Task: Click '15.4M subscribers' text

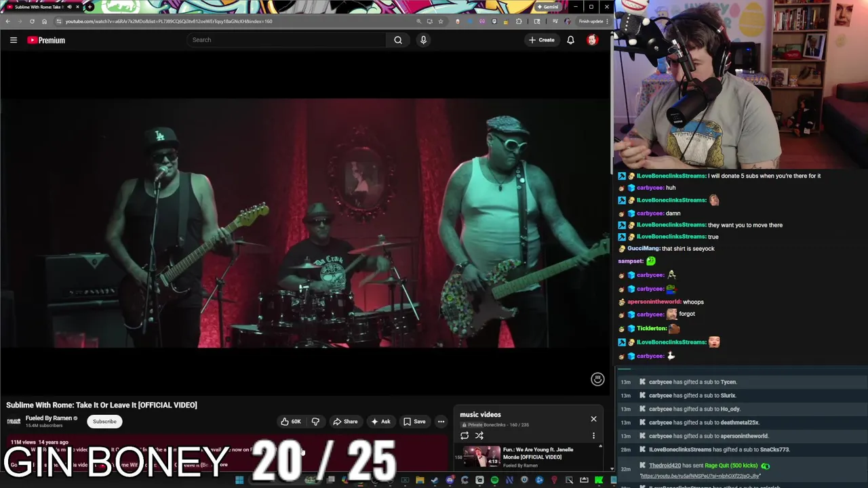Action: click(x=44, y=426)
